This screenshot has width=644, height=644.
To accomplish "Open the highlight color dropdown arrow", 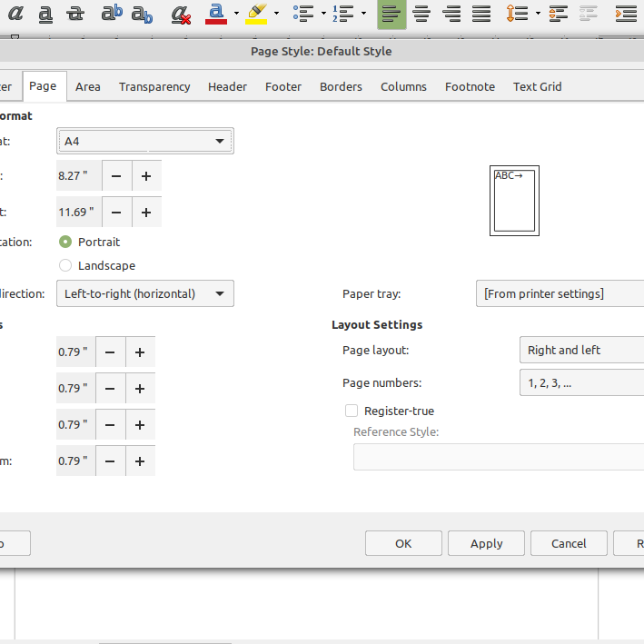I will 278,14.
